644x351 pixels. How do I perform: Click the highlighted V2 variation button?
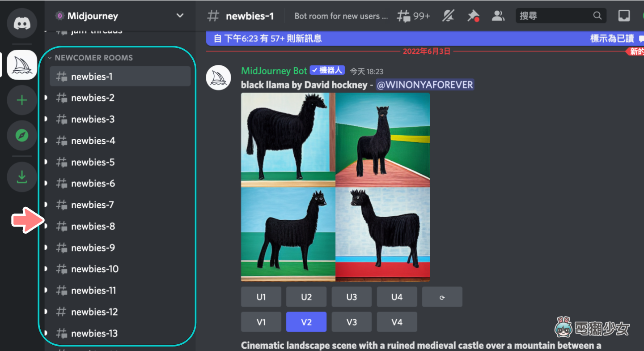[306, 322]
